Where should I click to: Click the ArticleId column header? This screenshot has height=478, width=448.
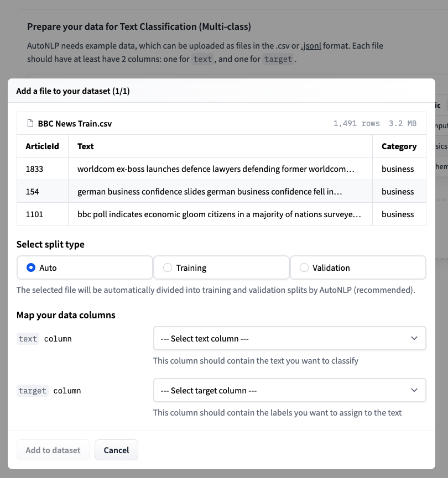point(42,146)
